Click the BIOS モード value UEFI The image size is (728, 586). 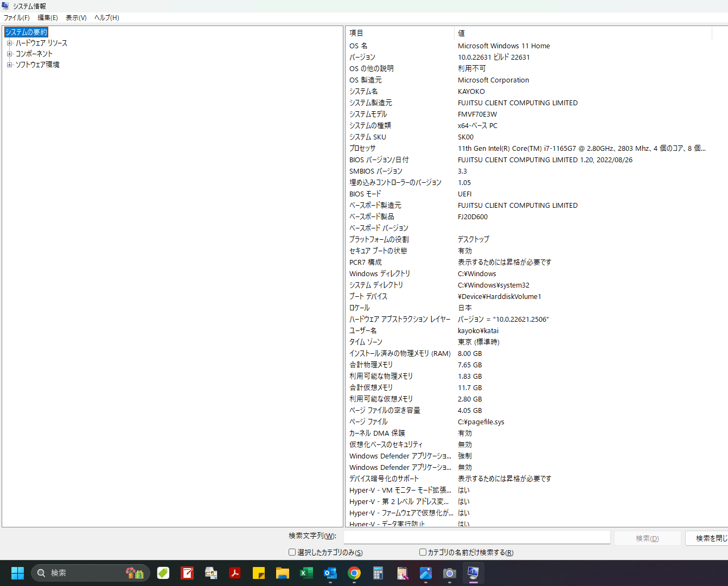click(465, 194)
